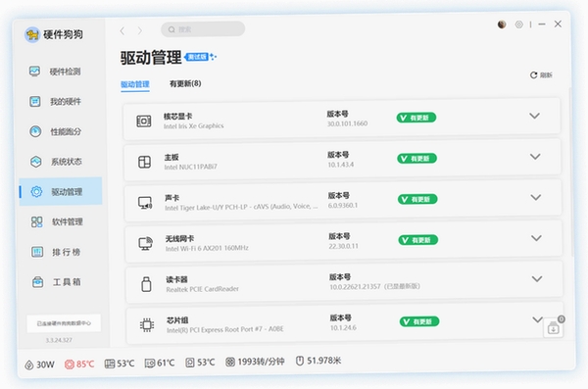This screenshot has height=389, width=588.
Task: Click the 硬件狗狗 dog logo
Action: point(32,35)
